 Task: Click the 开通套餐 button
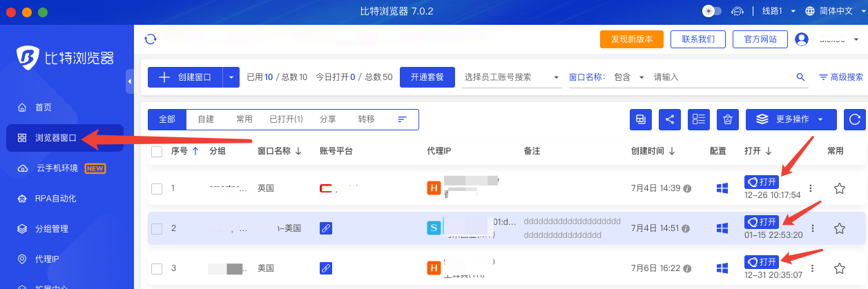[427, 77]
